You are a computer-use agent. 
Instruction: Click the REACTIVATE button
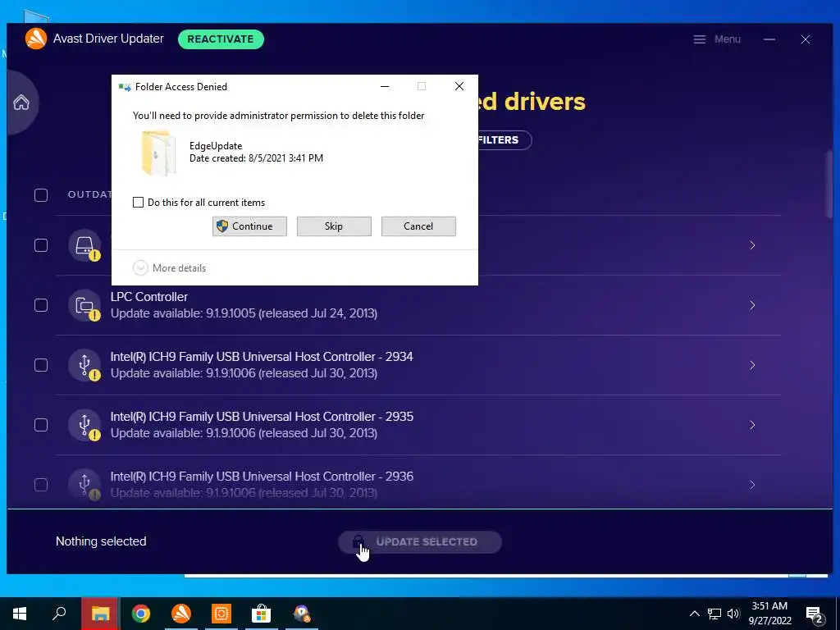click(x=221, y=39)
